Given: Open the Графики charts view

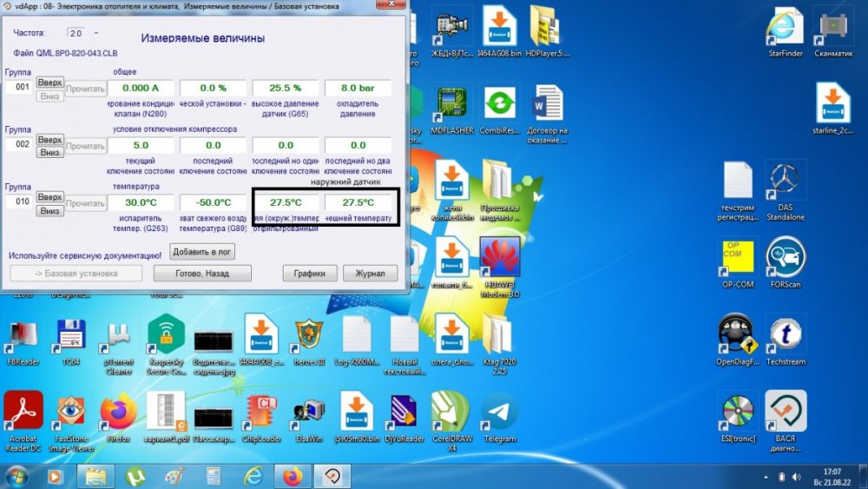Looking at the screenshot, I should click(309, 274).
